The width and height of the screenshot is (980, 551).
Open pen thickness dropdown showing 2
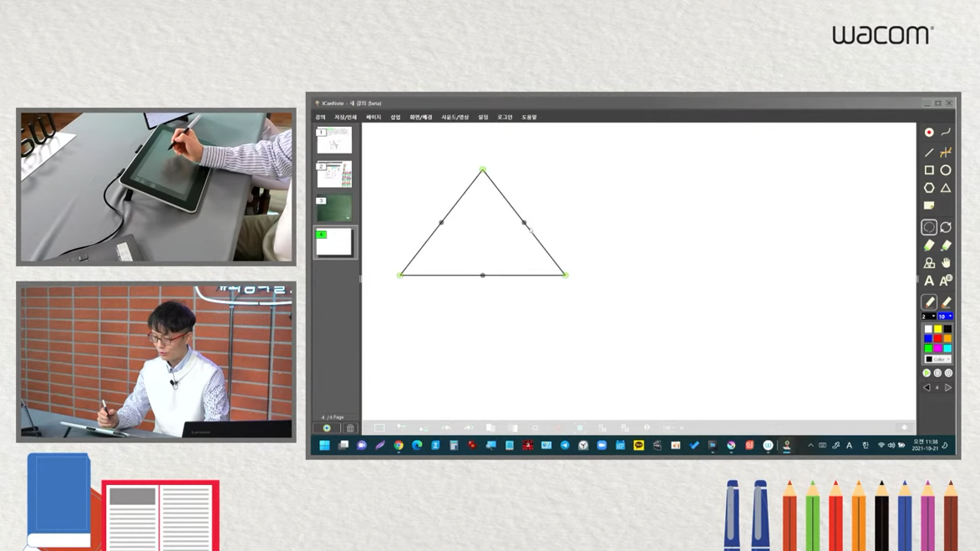(929, 316)
